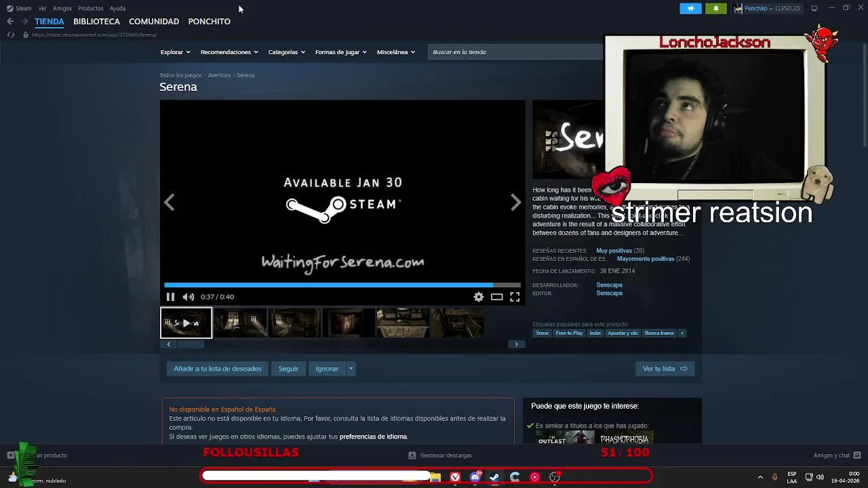Viewport: 868px width, 488px height.
Task: Open the PONCHITO profile tab
Action: tap(209, 22)
